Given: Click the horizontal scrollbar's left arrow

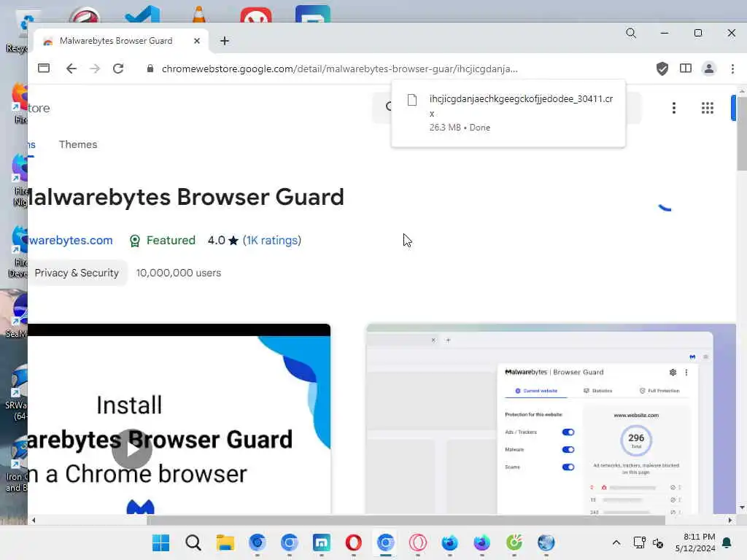Looking at the screenshot, I should [x=34, y=520].
